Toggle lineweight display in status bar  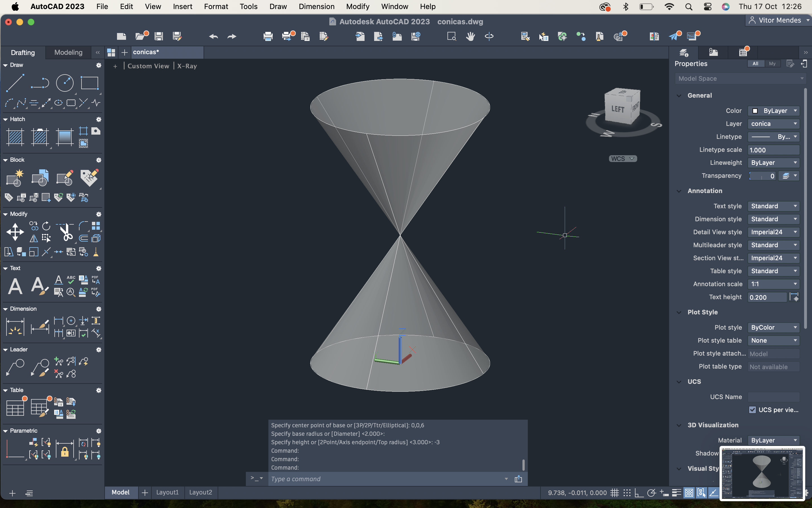676,492
